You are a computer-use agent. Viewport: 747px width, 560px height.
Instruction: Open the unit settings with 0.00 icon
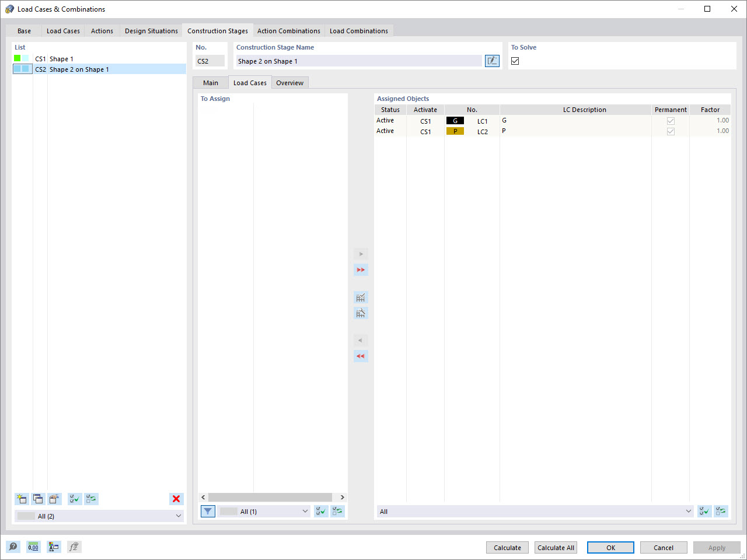click(33, 547)
